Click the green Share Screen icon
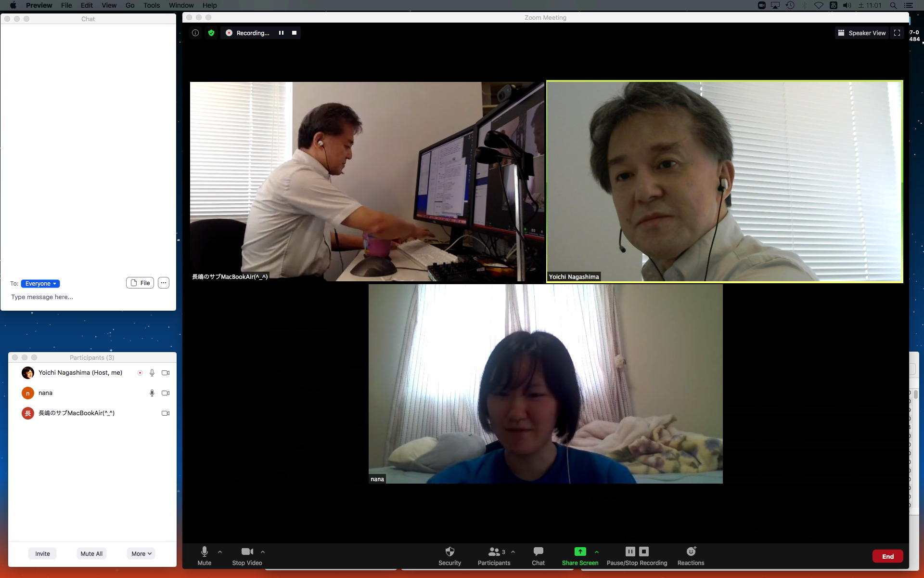The image size is (924, 578). point(580,552)
